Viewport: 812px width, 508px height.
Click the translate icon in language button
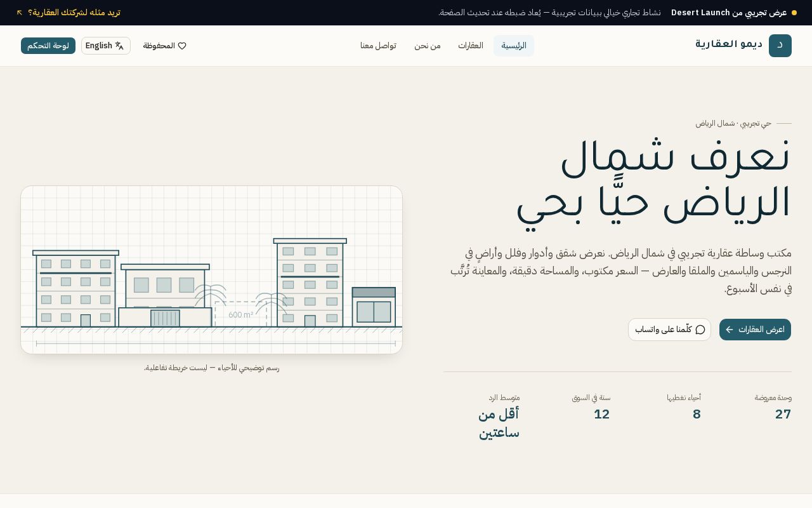[x=119, y=46]
